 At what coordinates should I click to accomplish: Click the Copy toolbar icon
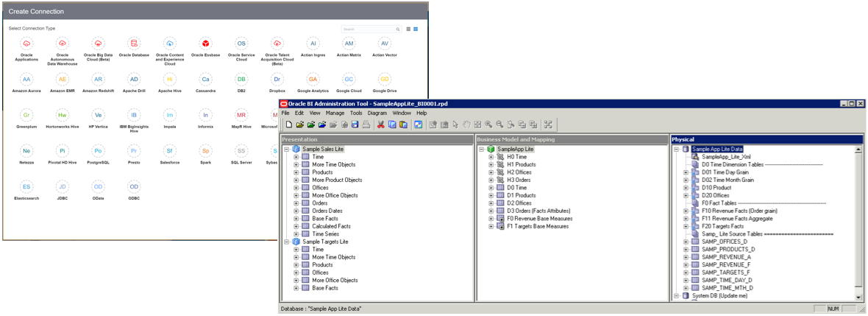point(392,124)
